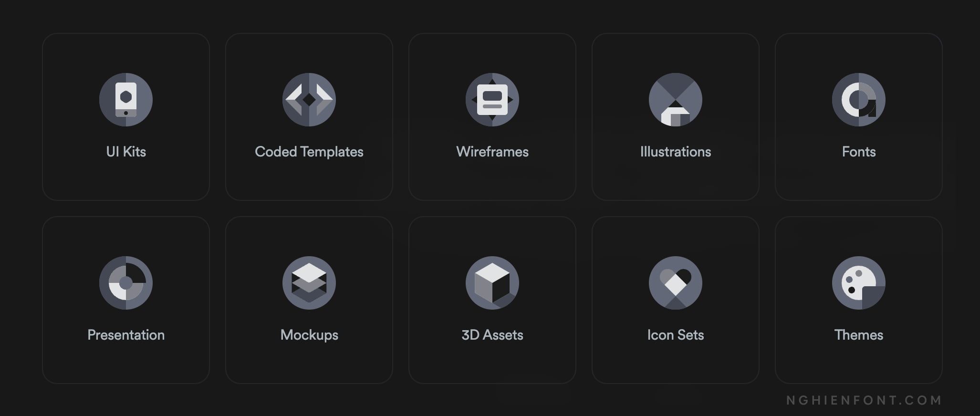Click the Illustrations geometric icon
Viewport: 980px width, 416px height.
[x=676, y=100]
